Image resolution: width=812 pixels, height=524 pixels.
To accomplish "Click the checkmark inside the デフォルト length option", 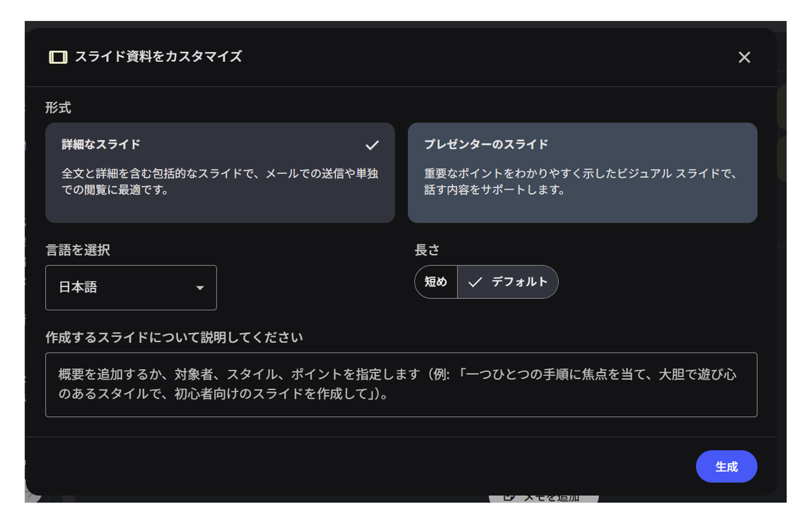I will tap(475, 282).
